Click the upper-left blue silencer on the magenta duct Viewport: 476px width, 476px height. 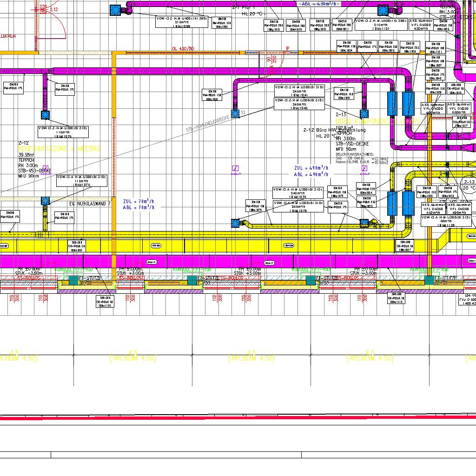pyautogui.click(x=391, y=103)
